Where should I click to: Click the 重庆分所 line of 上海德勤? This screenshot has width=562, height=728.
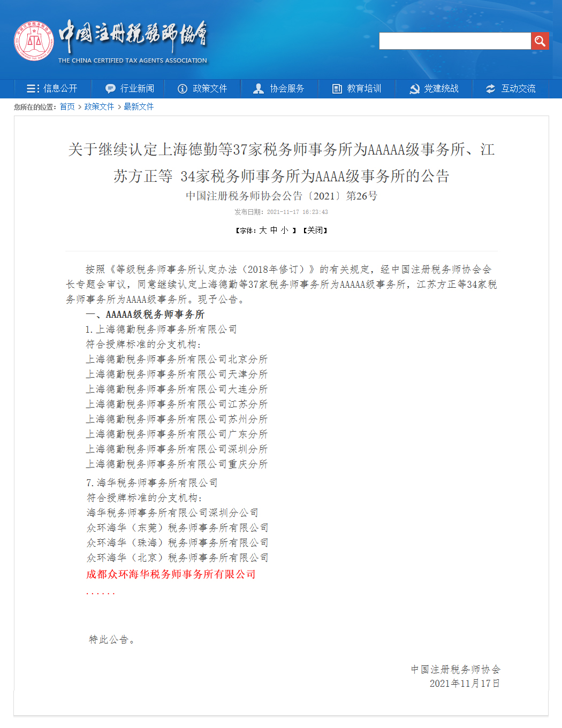pos(177,464)
